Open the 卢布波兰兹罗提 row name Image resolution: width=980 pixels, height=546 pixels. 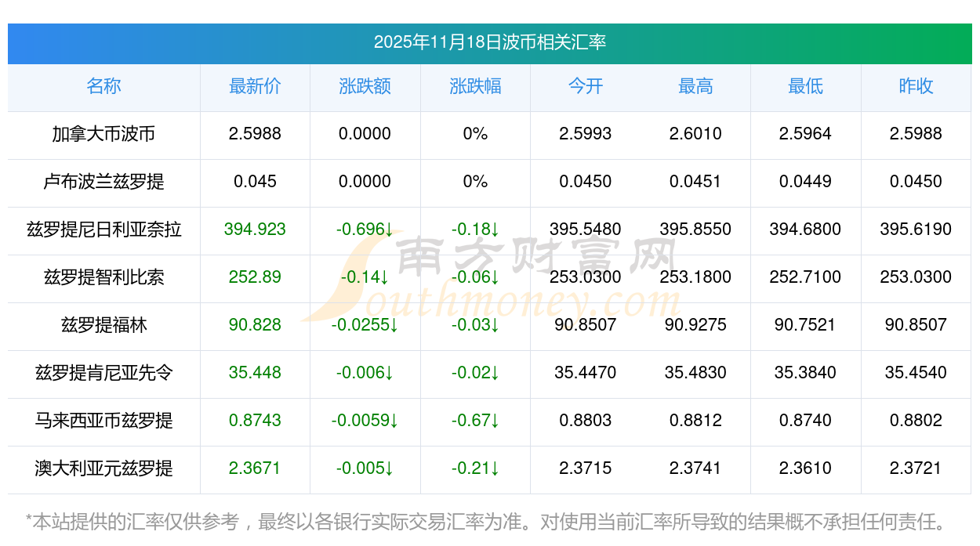103,182
